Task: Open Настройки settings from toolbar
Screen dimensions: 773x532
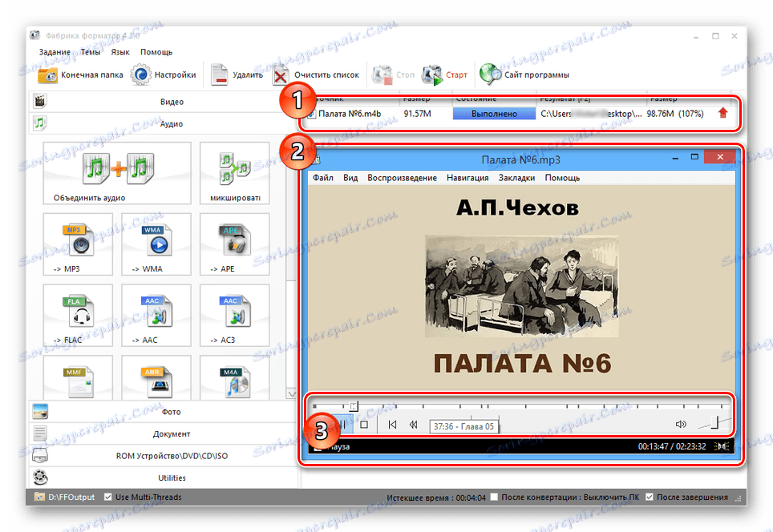Action: (x=163, y=75)
